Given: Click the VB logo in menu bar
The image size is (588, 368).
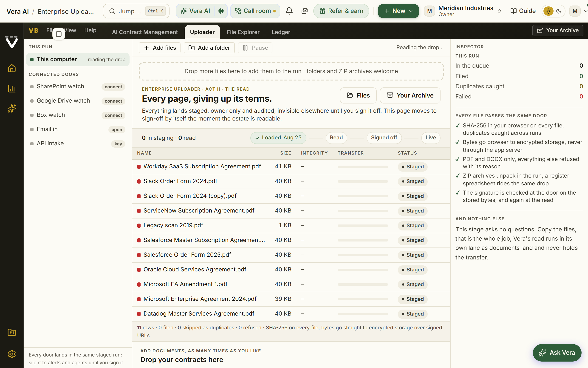Looking at the screenshot, I should coord(34,30).
